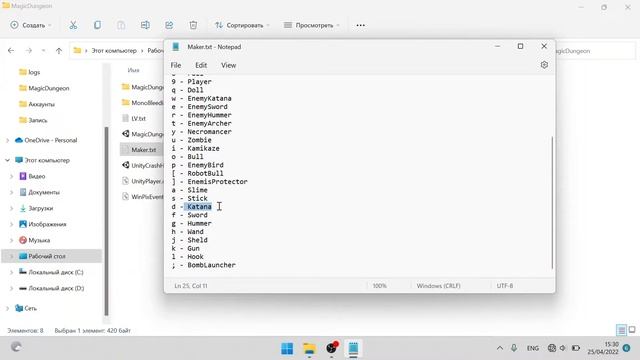Screen dimensions: 640x360
Task: Collapse Этот компьютер tree node
Action: click(x=7, y=160)
